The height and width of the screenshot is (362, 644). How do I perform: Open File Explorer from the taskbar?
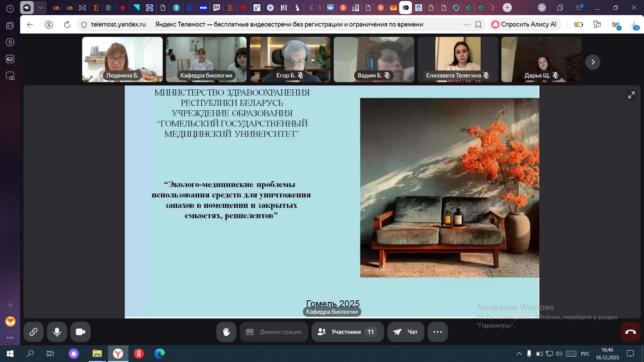point(97,354)
